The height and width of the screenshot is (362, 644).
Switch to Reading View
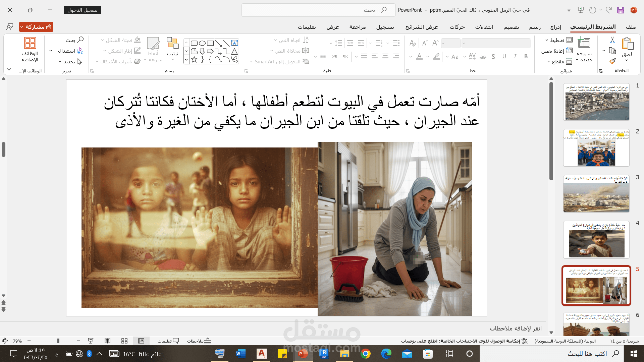107,341
